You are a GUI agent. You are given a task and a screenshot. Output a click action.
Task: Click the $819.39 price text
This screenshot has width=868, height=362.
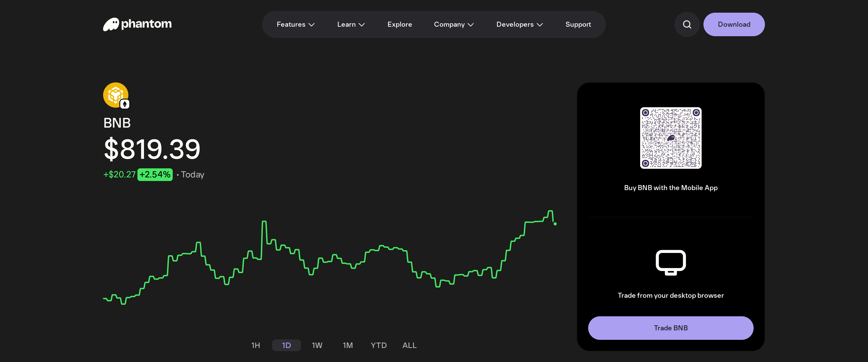pyautogui.click(x=152, y=149)
